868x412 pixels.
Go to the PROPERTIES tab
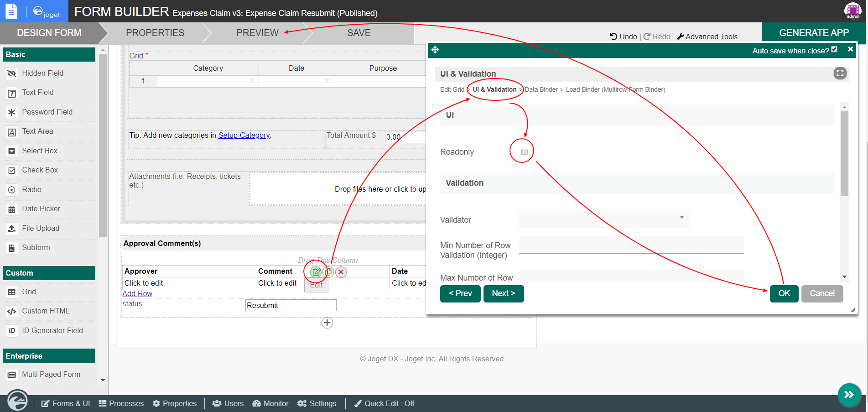(x=155, y=33)
